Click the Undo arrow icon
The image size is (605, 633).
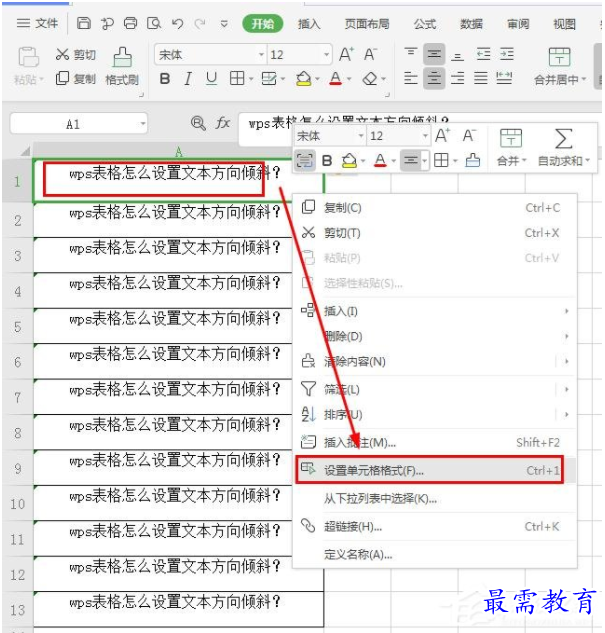[x=177, y=23]
